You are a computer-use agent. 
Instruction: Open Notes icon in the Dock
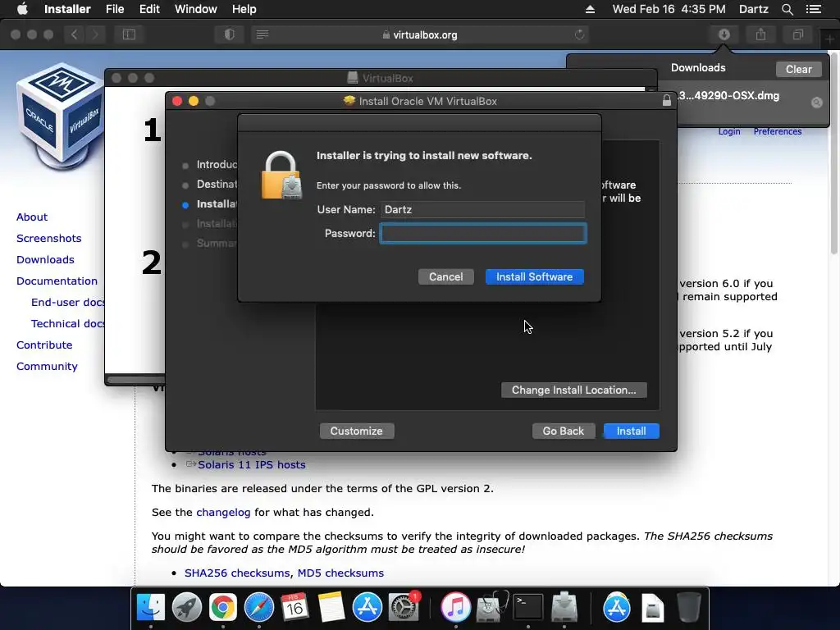coord(331,608)
